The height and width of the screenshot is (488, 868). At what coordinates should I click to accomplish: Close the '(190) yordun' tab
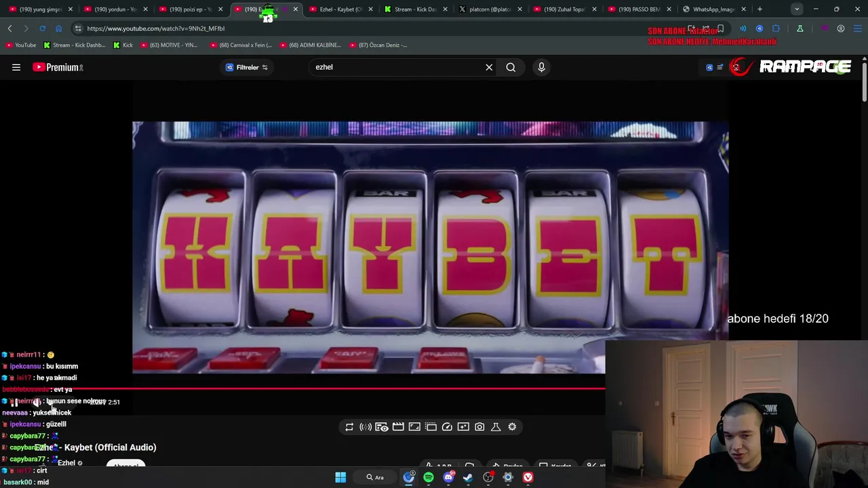point(145,9)
